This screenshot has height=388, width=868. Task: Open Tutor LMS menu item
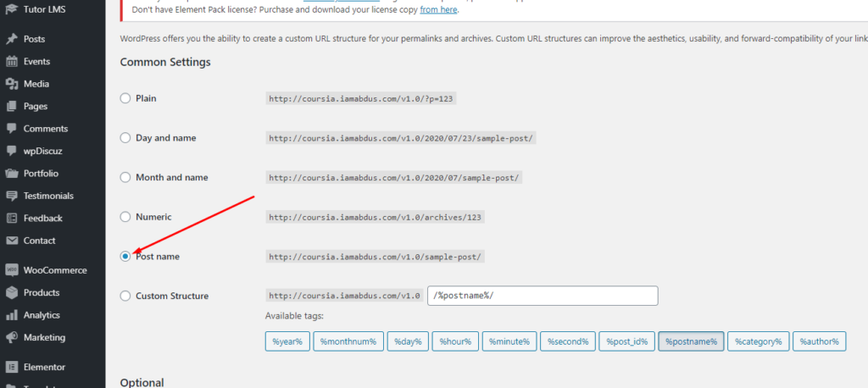44,8
